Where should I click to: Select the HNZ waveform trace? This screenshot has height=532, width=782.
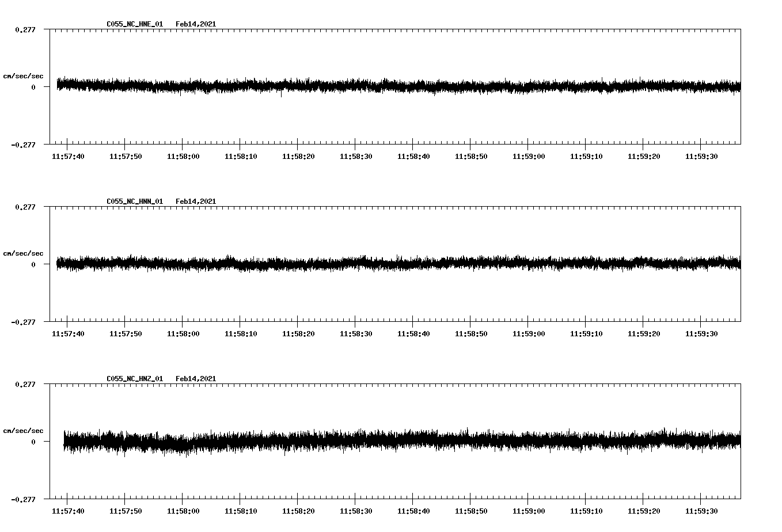click(397, 442)
